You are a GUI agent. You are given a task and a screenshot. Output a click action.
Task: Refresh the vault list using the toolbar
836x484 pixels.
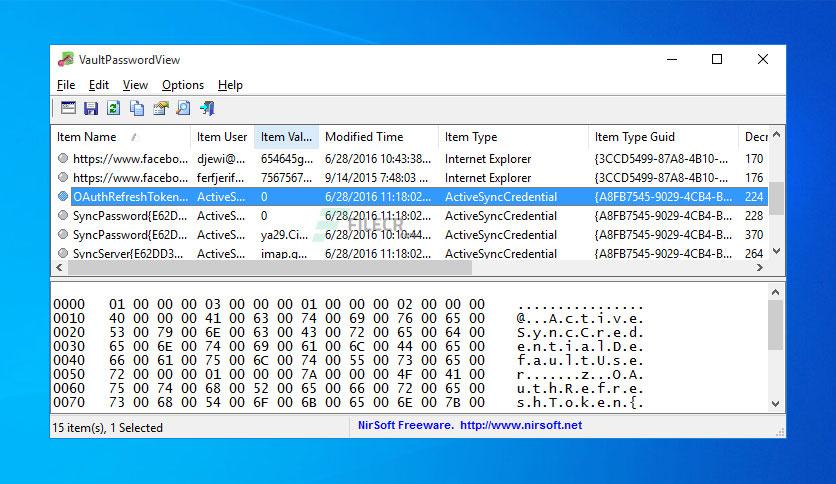114,108
